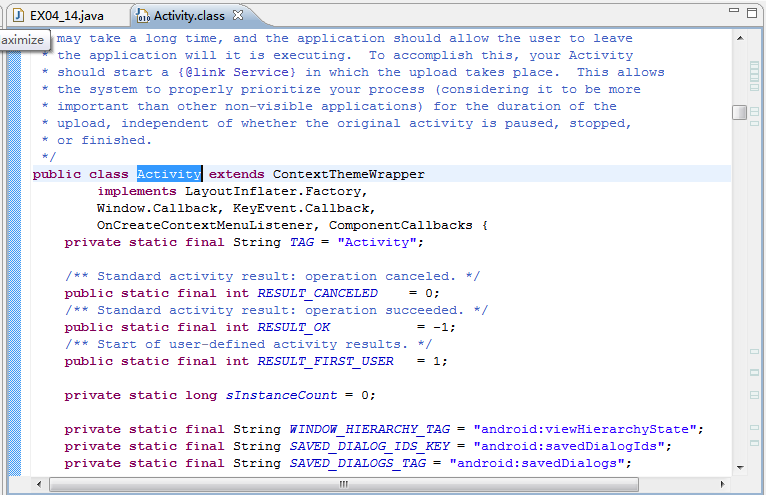This screenshot has width=766, height=495.
Task: Click the horizontal scrollbar thumb
Action: pos(343,484)
